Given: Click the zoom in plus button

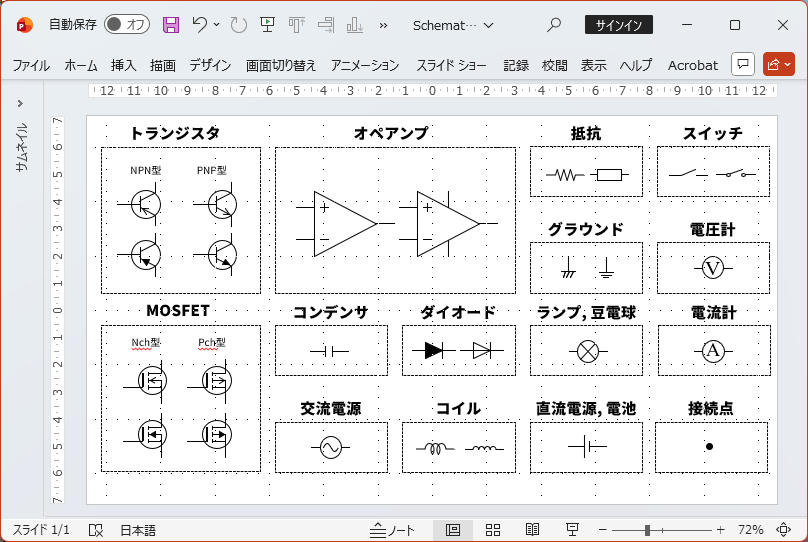Looking at the screenshot, I should pos(720,530).
